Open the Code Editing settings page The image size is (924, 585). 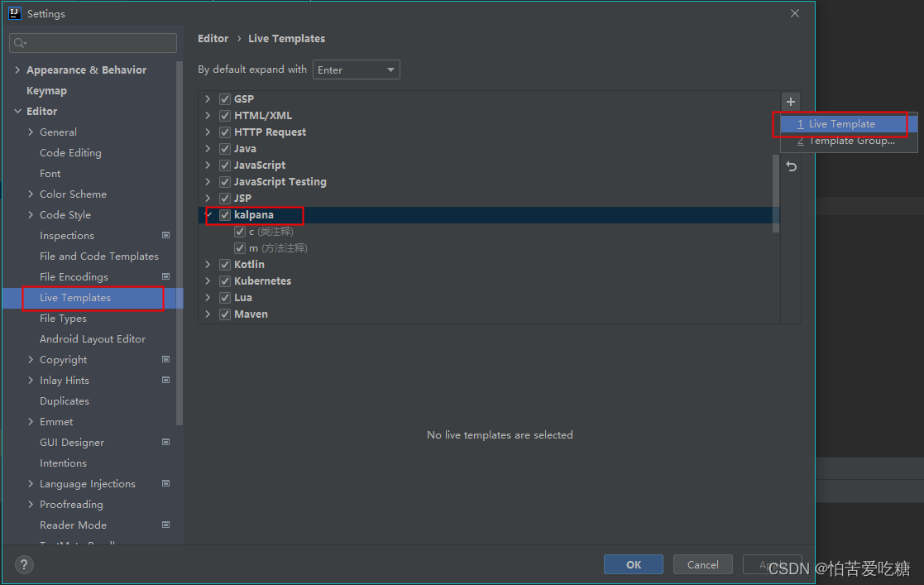tap(70, 153)
